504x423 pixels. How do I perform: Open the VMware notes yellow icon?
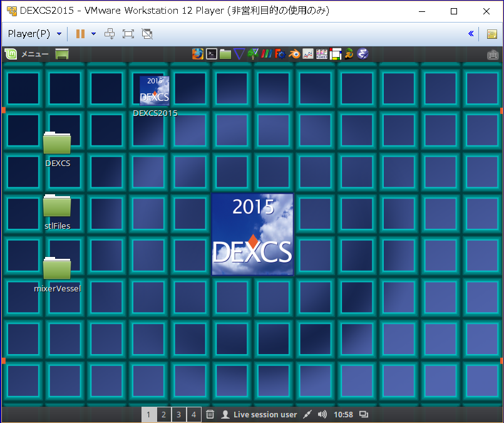tap(491, 34)
